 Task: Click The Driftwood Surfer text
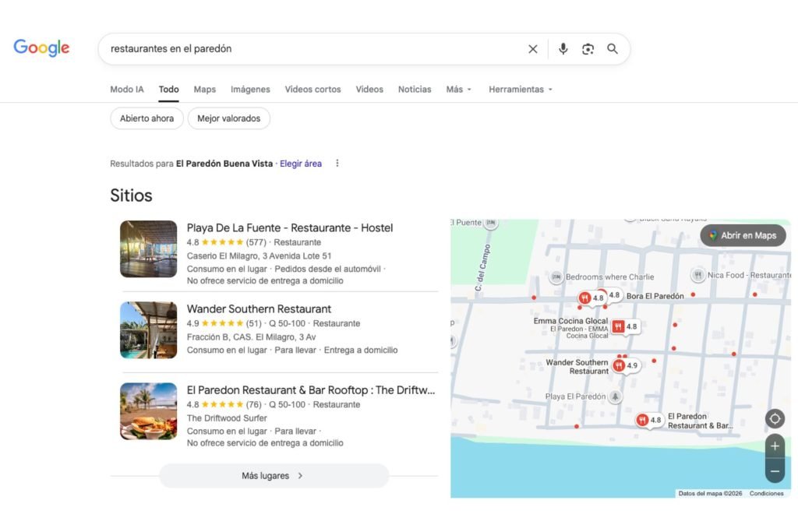(227, 418)
